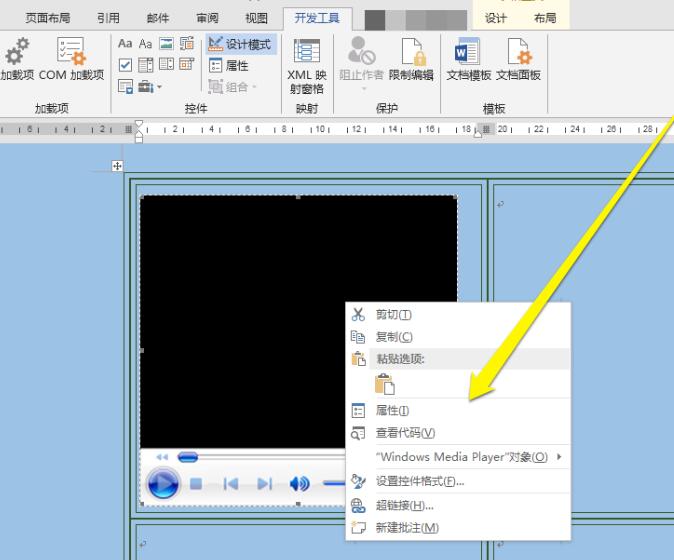Click the 属性 button in the ribbon
This screenshot has height=560, width=674.
229,66
